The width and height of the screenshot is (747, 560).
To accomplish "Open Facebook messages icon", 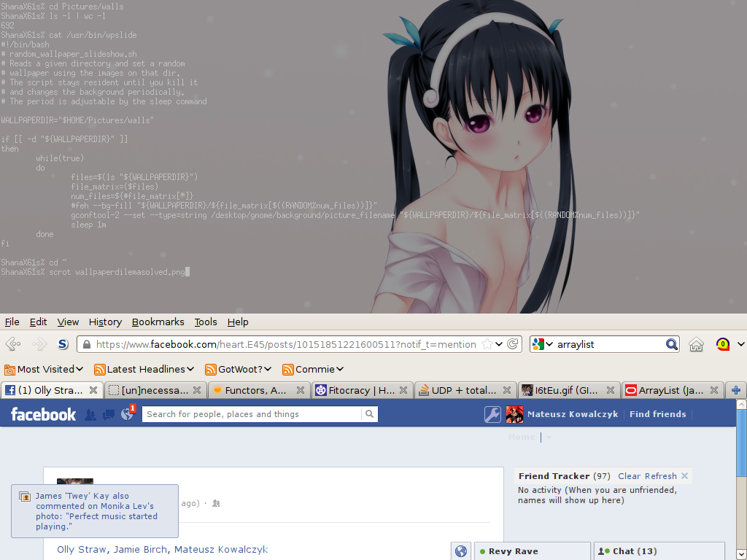I will [x=109, y=415].
